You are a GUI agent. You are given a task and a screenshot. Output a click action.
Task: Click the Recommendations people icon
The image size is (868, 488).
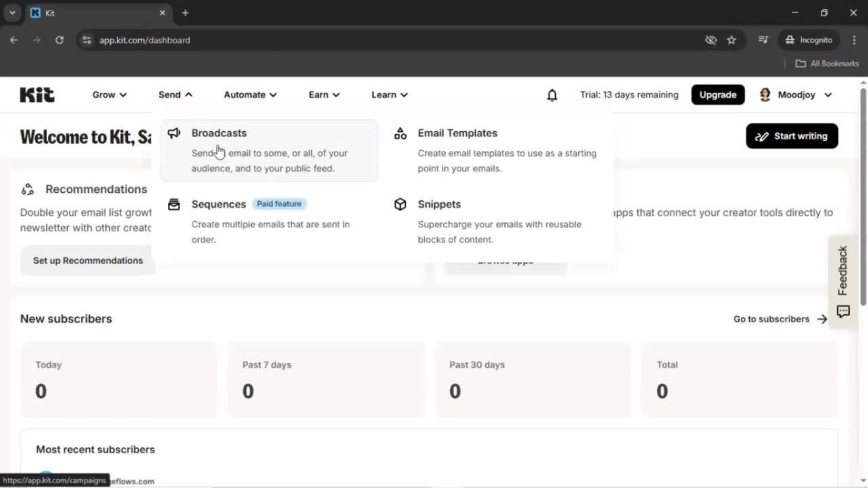coord(27,189)
